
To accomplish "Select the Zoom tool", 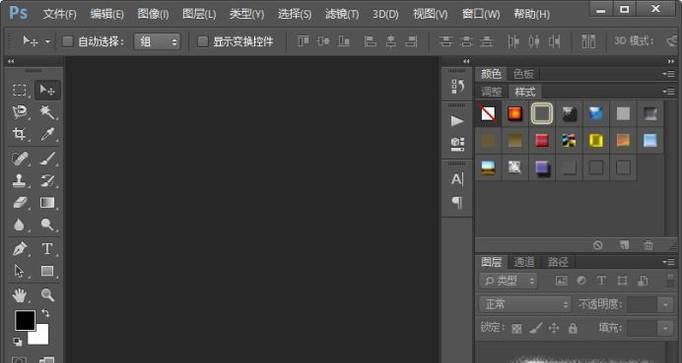I will click(47, 296).
